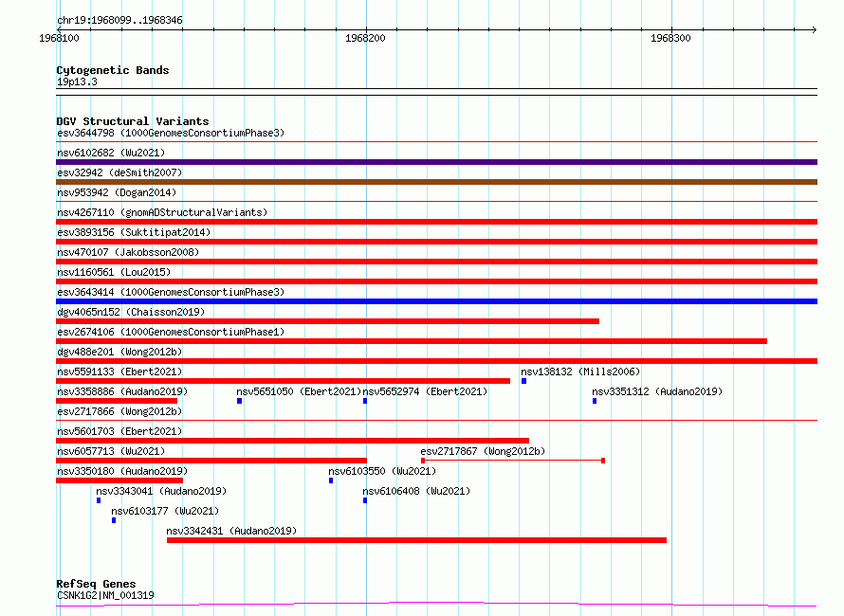Click the nsv138132 (Mills2006) text label
The width and height of the screenshot is (844, 616).
[x=580, y=371]
